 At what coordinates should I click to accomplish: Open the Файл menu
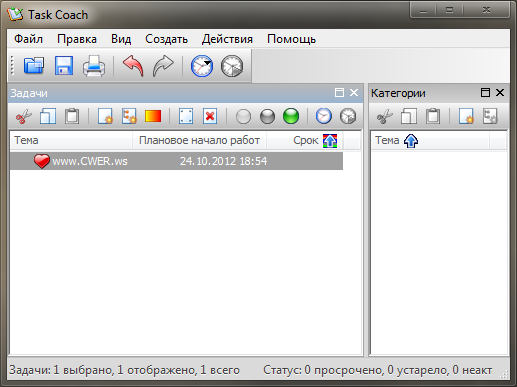(28, 39)
